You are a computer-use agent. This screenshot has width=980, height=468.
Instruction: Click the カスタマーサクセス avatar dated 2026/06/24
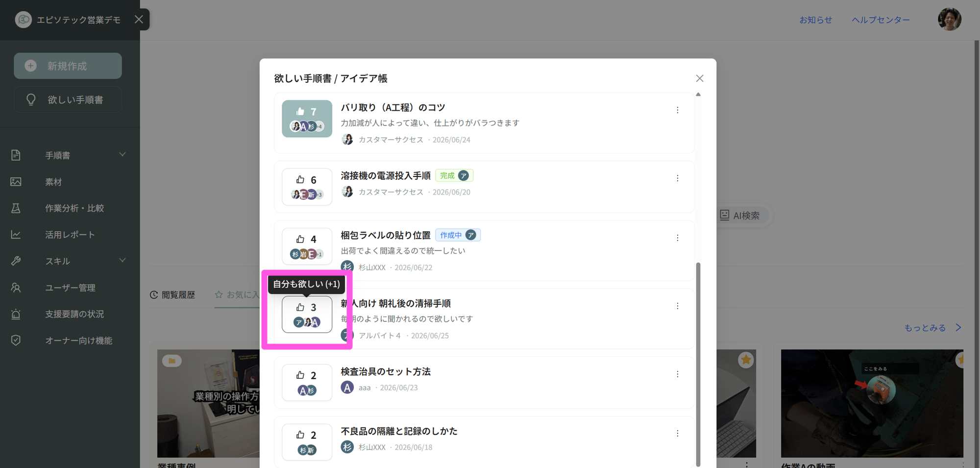click(347, 140)
